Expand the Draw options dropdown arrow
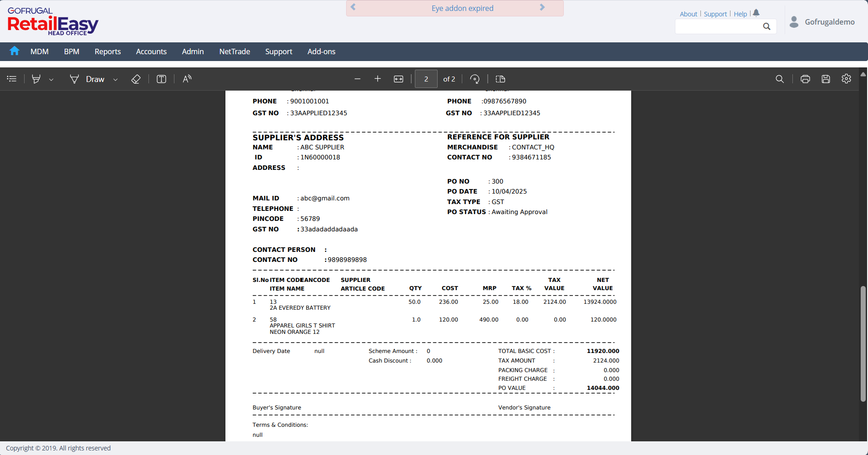Image resolution: width=868 pixels, height=455 pixels. [116, 80]
